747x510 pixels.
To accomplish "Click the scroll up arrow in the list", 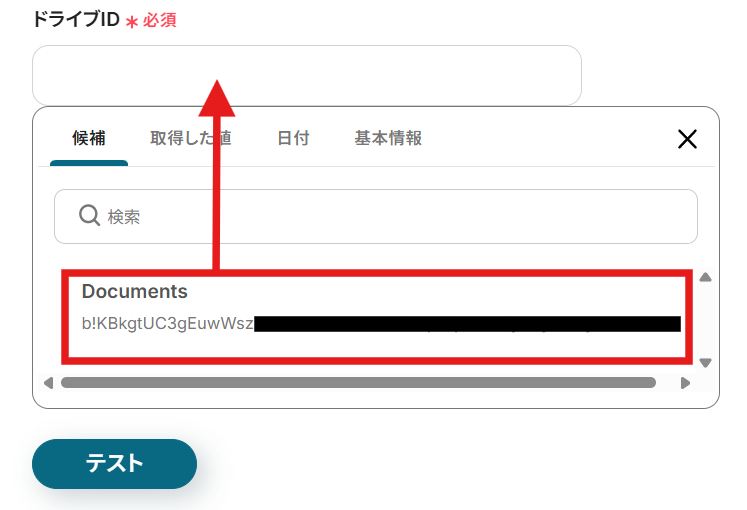I will (x=705, y=277).
